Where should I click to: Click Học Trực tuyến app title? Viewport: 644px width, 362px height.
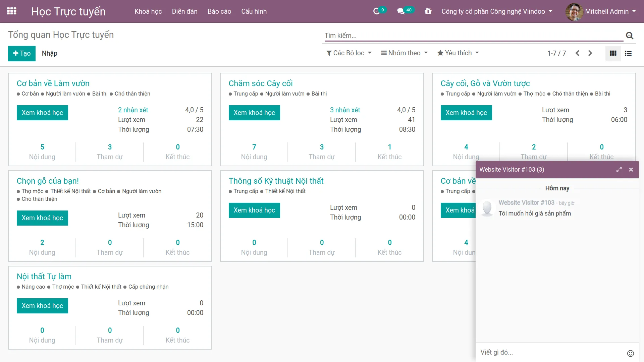[68, 11]
